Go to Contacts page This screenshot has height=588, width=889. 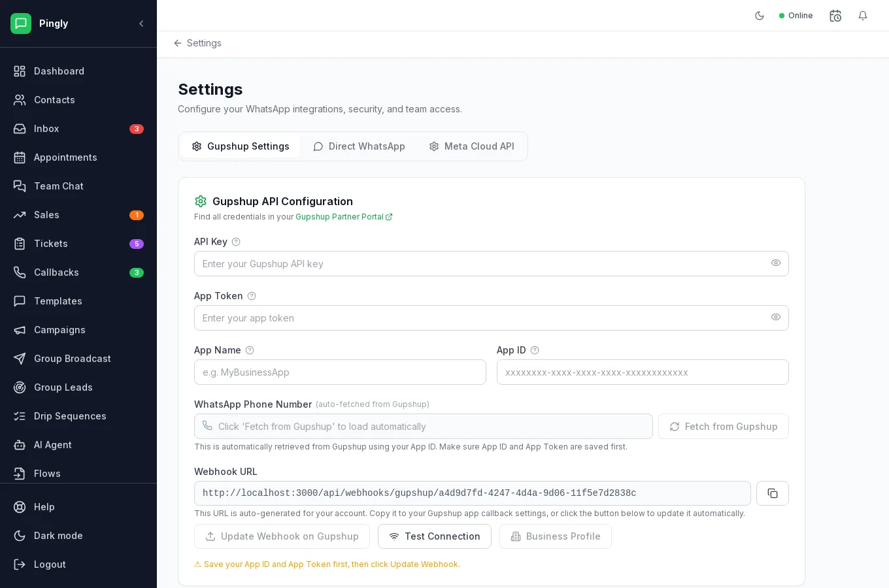78,100
